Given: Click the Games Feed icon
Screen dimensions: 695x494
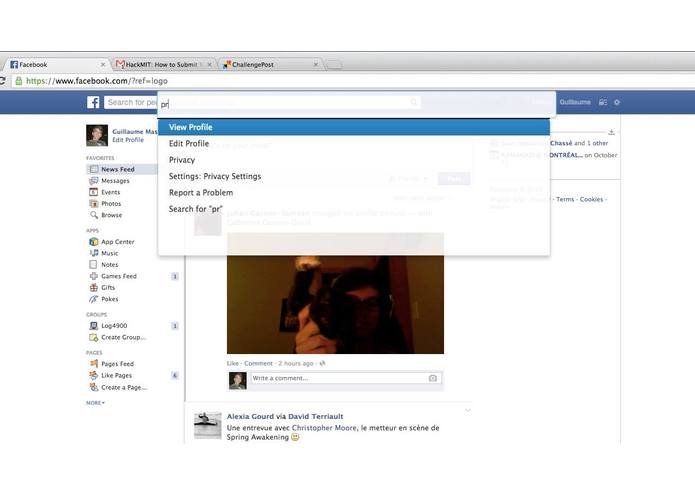Looking at the screenshot, I should (x=94, y=276).
